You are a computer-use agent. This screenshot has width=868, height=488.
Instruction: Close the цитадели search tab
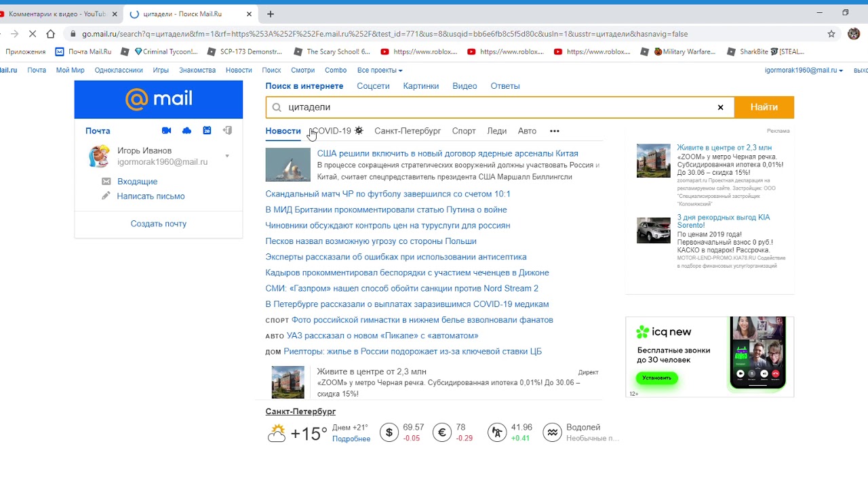click(x=250, y=14)
